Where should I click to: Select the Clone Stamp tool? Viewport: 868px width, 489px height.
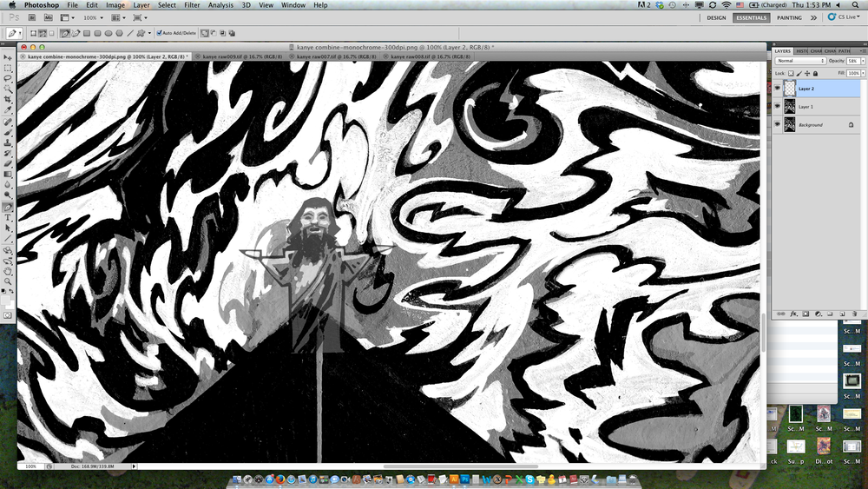pyautogui.click(x=8, y=143)
